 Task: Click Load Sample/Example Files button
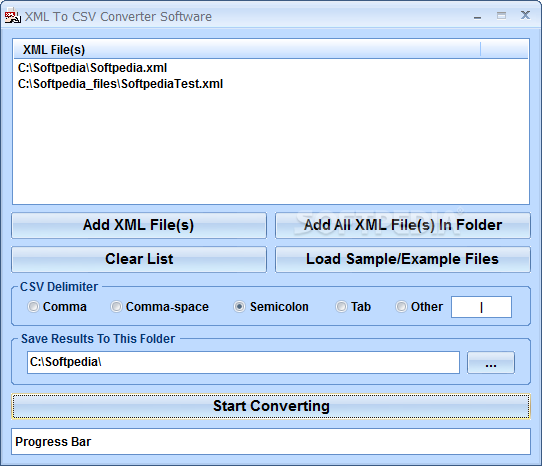403,259
